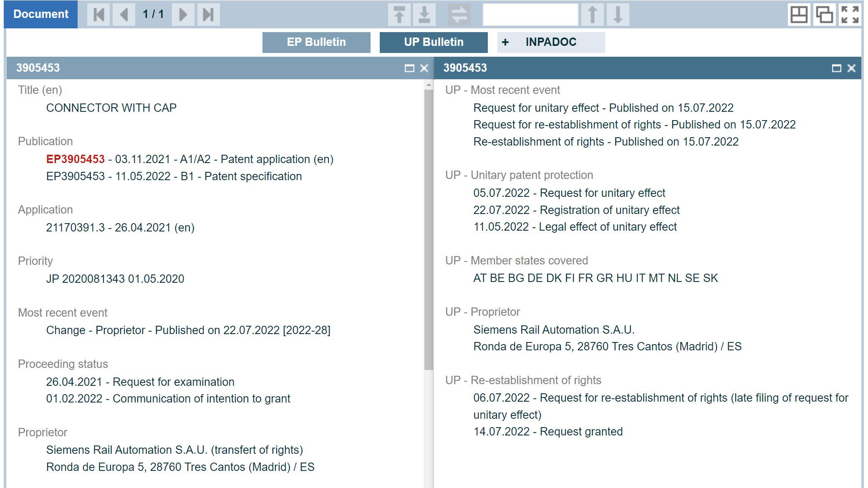The height and width of the screenshot is (488, 868).
Task: Click the swap panels icon
Action: point(459,15)
